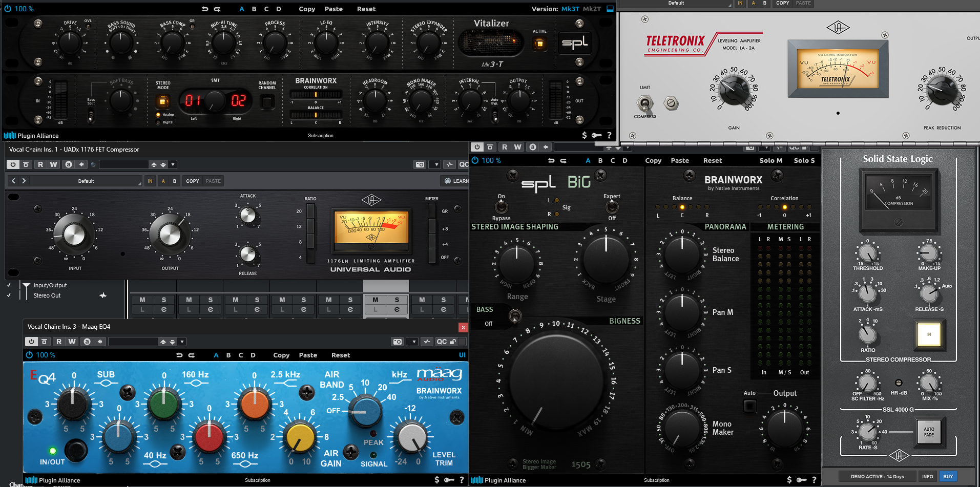Screen dimensions: 980x487
Task: Click Paste in Maag EQ4 toolbar
Action: click(x=308, y=355)
